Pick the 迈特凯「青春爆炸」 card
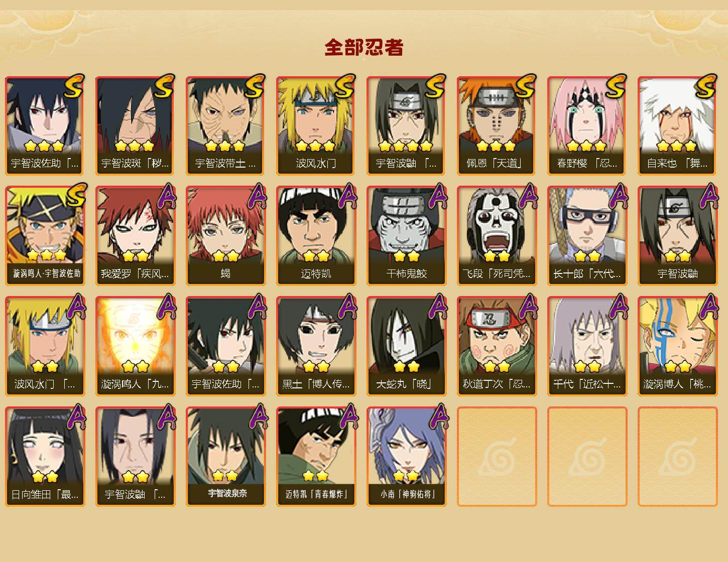The height and width of the screenshot is (562, 728). tap(316, 457)
